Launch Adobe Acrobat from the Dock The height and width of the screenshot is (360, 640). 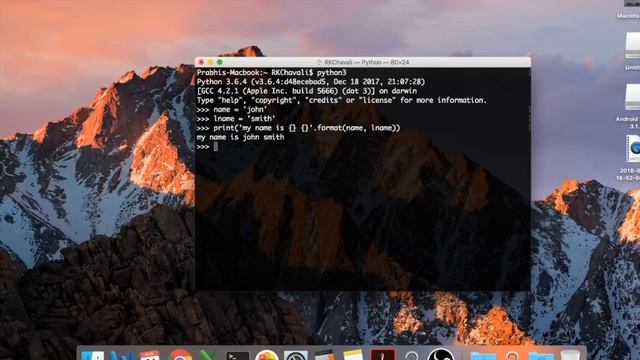[x=382, y=355]
